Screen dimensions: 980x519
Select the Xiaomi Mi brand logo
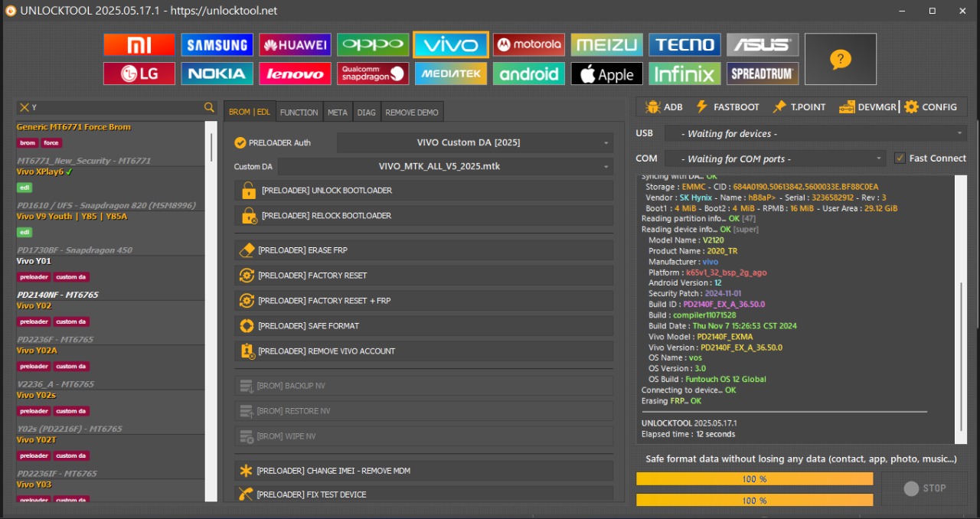click(139, 44)
